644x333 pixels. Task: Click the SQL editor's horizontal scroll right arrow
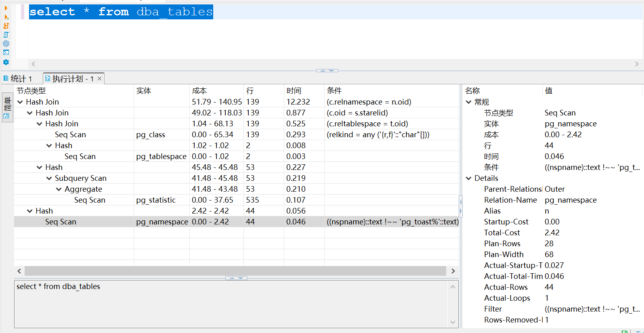[x=637, y=64]
